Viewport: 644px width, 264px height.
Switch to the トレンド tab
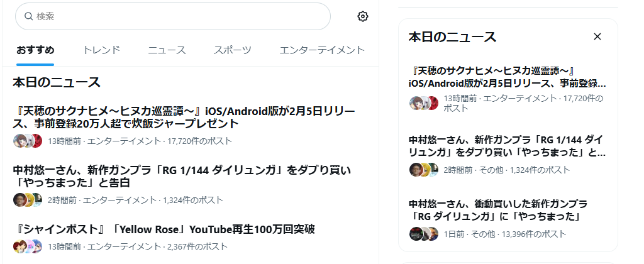(101, 50)
